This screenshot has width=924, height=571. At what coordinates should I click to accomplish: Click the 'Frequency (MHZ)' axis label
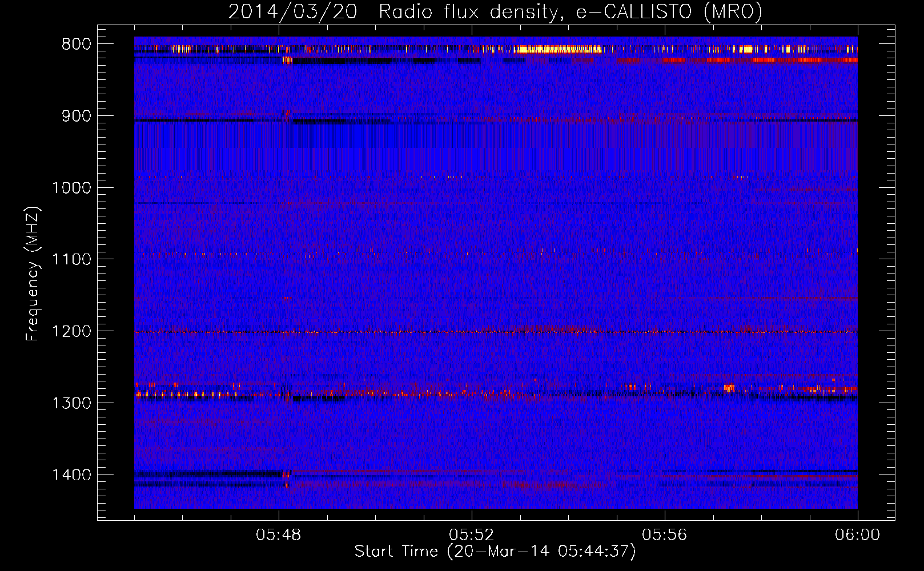click(33, 274)
